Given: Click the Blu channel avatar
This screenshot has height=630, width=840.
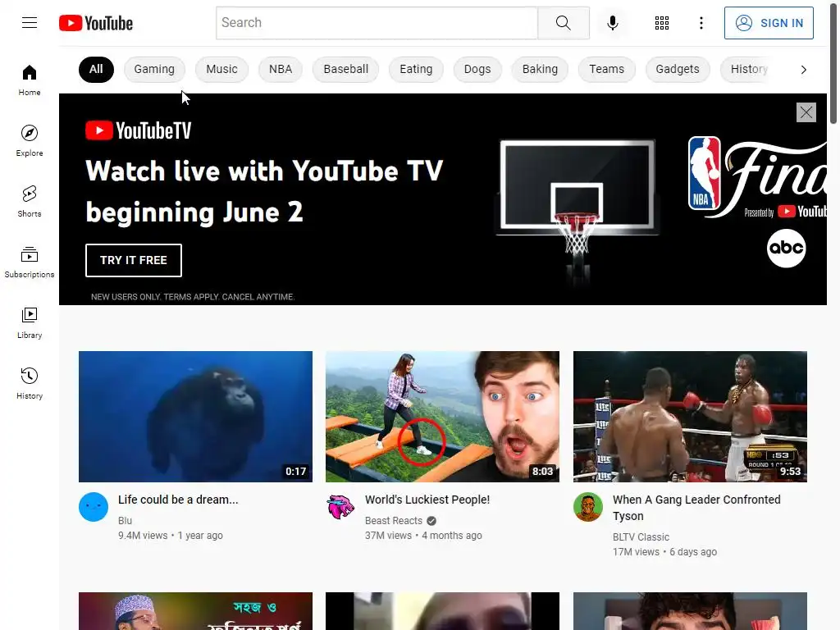Looking at the screenshot, I should pyautogui.click(x=94, y=507).
